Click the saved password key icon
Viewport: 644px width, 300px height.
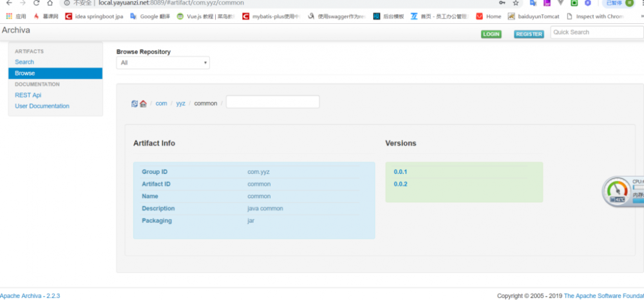[502, 3]
